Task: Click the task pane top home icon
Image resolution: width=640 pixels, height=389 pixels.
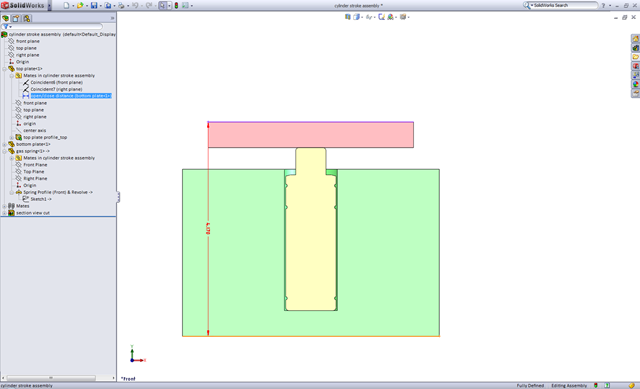Action: click(x=636, y=39)
